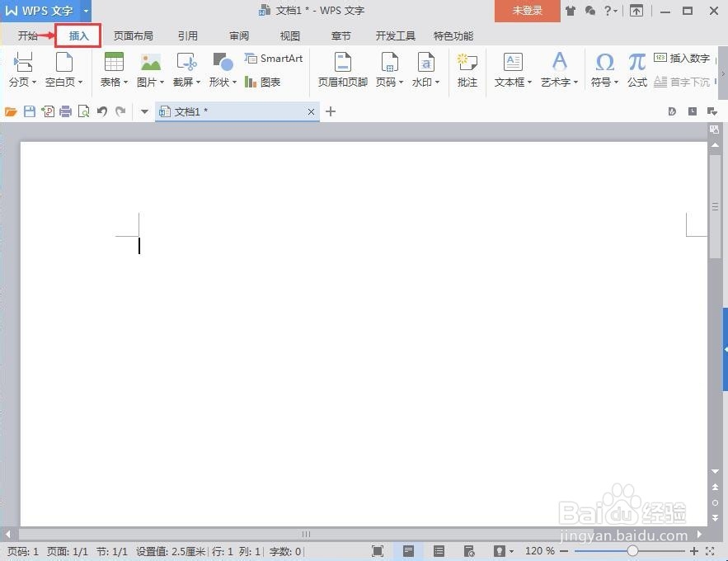Viewport: 728px width, 561px height.
Task: Insert SmartArt graphic
Action: [274, 58]
